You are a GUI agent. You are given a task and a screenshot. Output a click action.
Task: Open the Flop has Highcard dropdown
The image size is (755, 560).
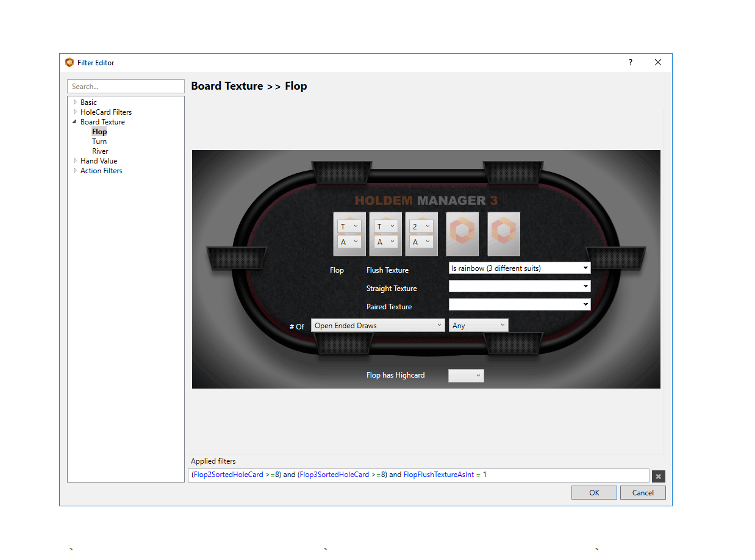(466, 376)
